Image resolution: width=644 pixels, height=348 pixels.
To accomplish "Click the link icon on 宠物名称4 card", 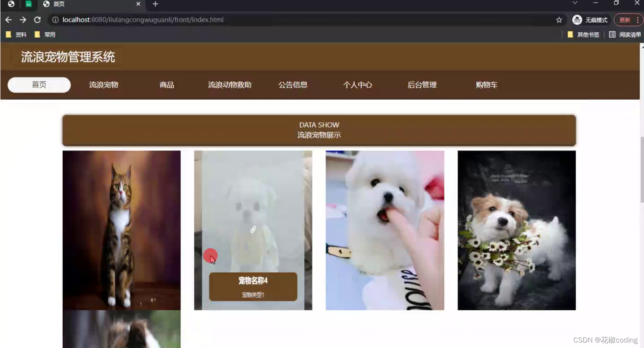I will [x=253, y=229].
